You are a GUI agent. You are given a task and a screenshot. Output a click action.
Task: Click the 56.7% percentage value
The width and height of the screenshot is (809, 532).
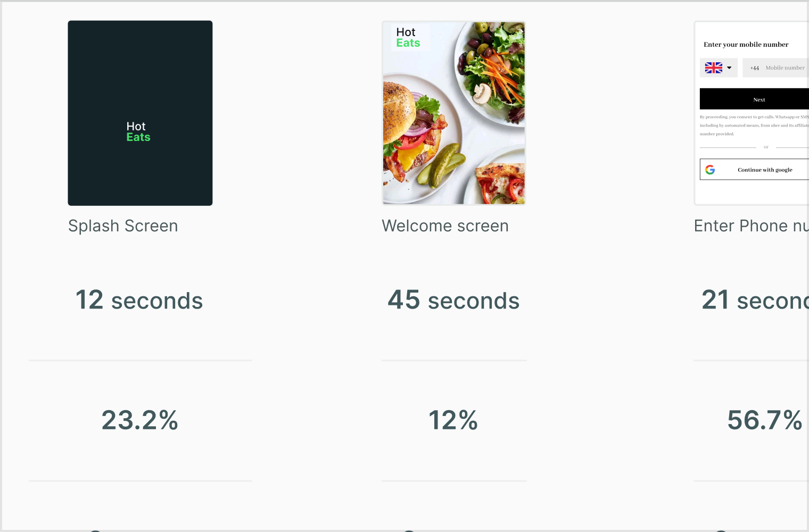pos(765,420)
